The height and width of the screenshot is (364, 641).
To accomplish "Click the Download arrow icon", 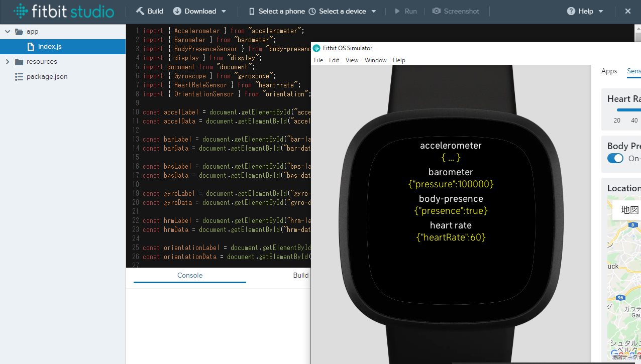I will click(x=177, y=11).
